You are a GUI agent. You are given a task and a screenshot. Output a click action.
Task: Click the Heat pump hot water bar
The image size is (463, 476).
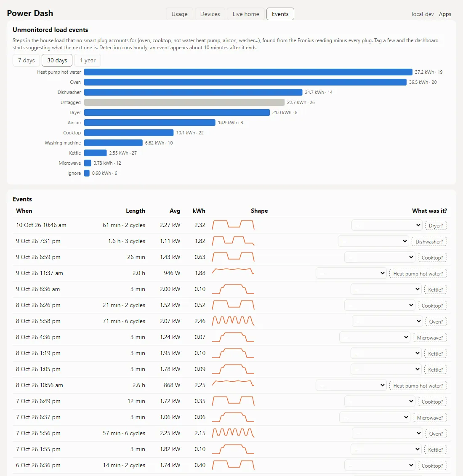[248, 72]
